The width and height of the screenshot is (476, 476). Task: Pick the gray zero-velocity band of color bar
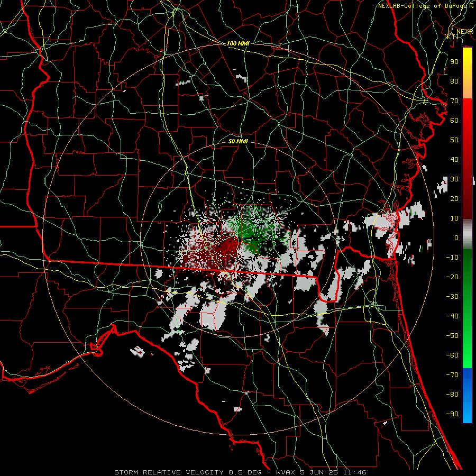pos(467,234)
